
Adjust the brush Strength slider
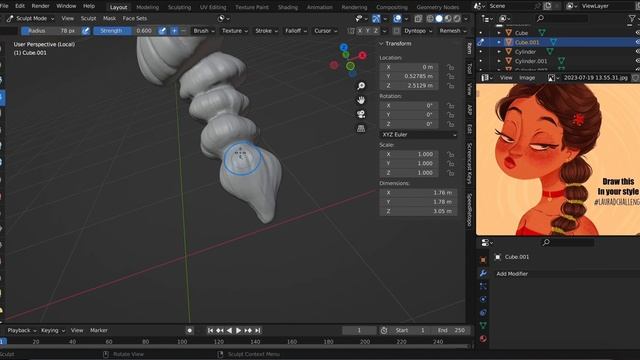point(125,31)
